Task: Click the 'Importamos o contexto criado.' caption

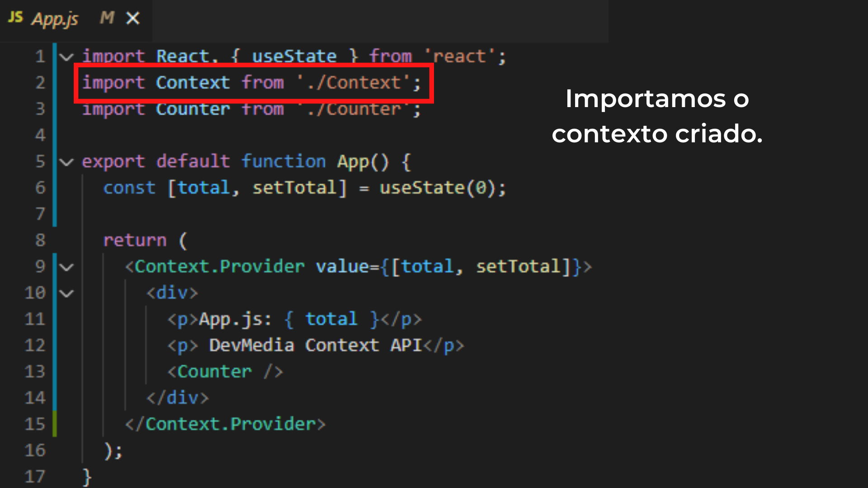Action: pyautogui.click(x=657, y=116)
